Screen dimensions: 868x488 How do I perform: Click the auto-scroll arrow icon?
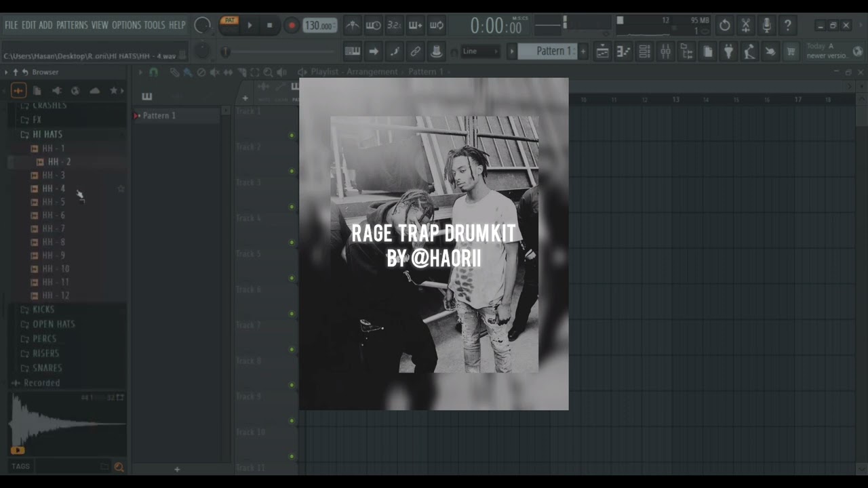373,52
